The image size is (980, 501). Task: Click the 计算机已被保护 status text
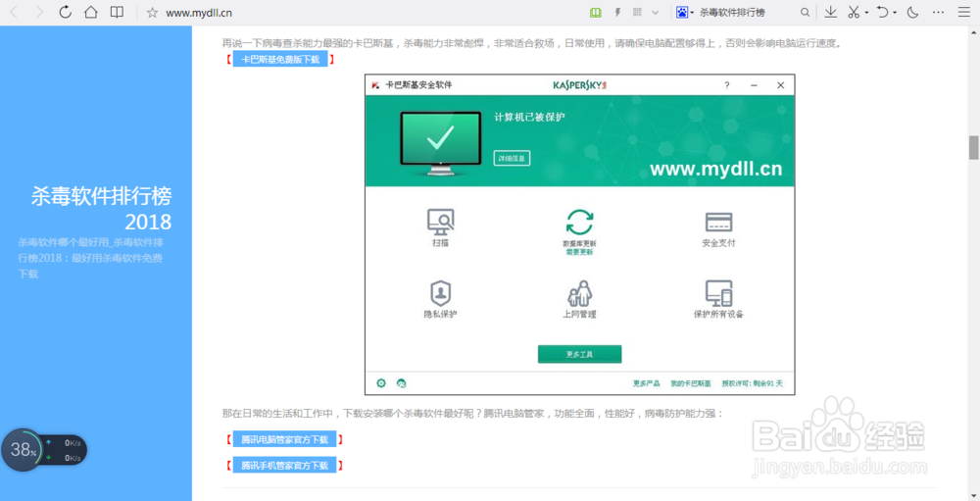coord(529,117)
